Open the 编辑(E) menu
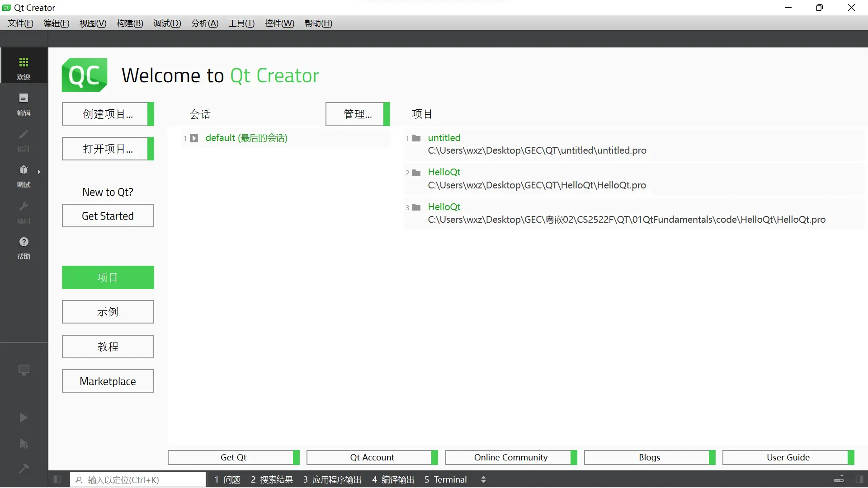The height and width of the screenshot is (488, 868). (x=56, y=23)
